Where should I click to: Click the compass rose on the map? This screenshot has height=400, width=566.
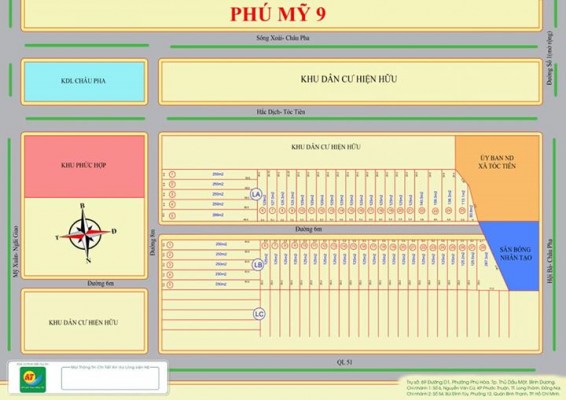pyautogui.click(x=86, y=233)
